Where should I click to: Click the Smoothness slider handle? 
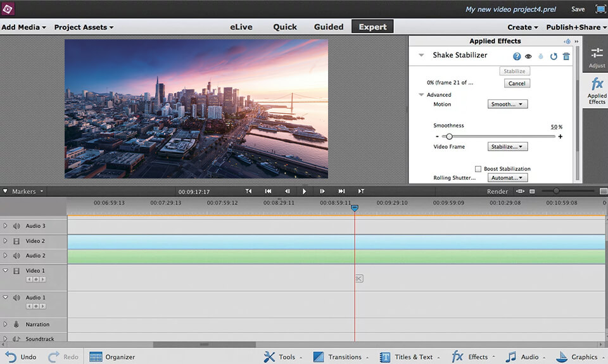(x=449, y=137)
